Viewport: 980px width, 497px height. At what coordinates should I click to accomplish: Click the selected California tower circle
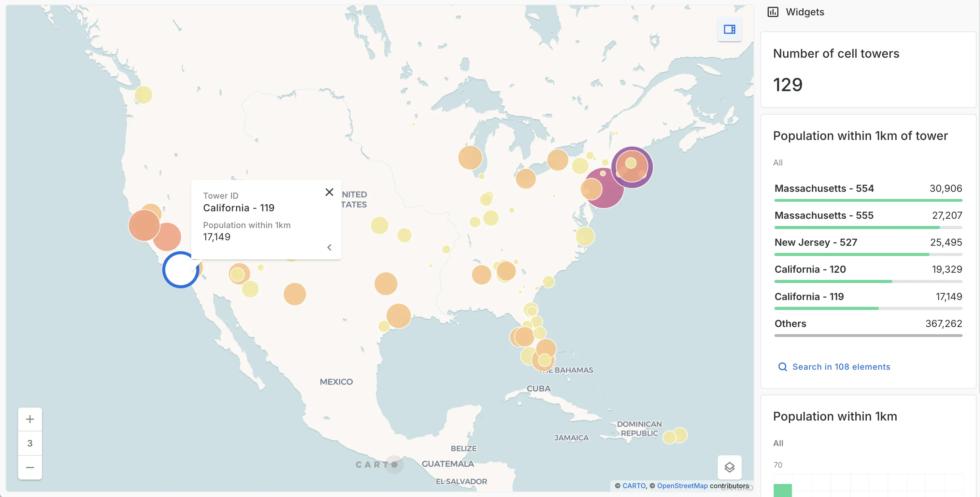pyautogui.click(x=180, y=270)
